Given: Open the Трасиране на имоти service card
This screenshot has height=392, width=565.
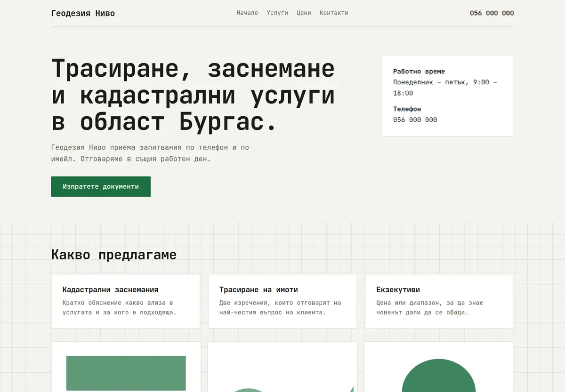Looking at the screenshot, I should tap(282, 301).
